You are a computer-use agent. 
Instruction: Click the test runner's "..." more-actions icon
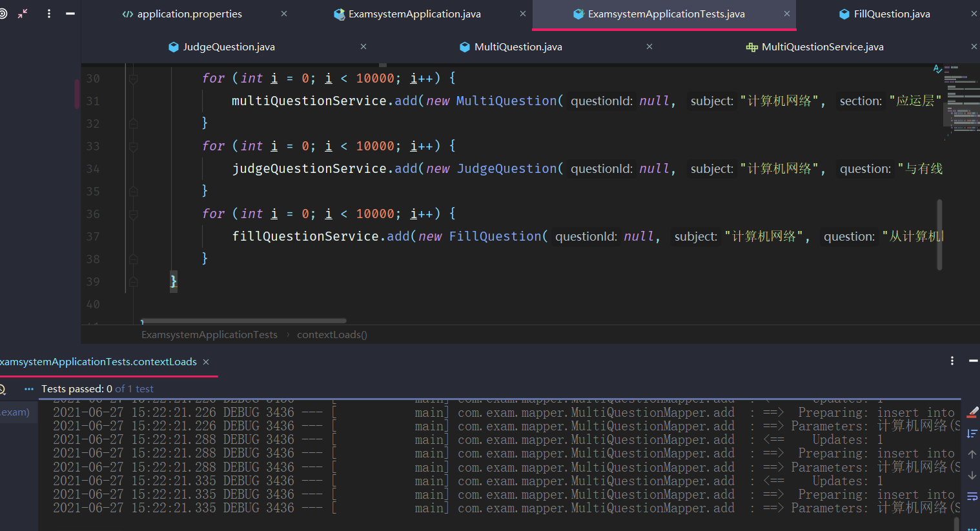tap(28, 389)
